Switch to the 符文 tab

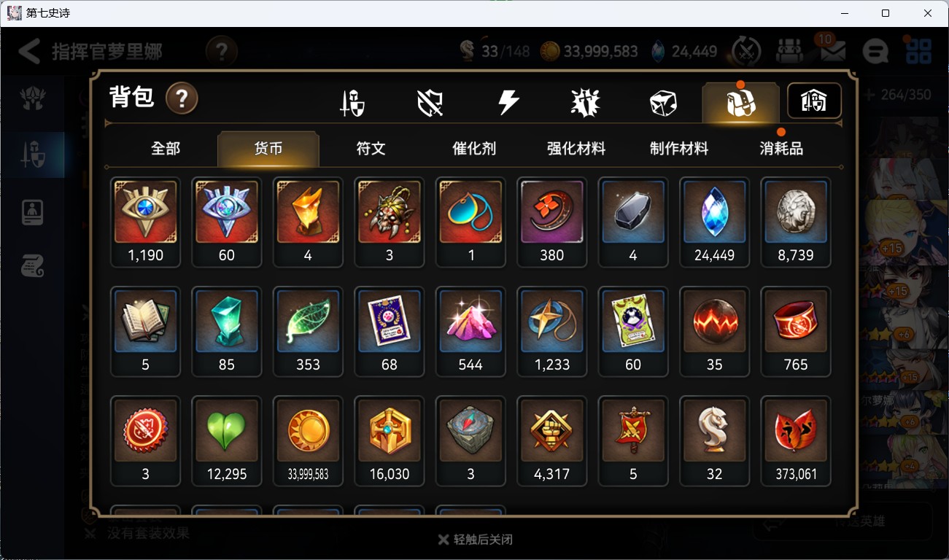(371, 149)
